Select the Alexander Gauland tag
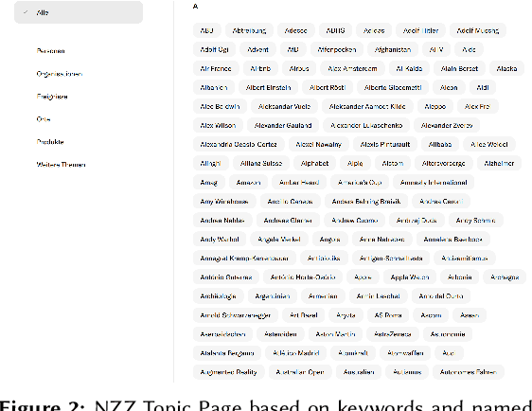532x411 pixels. pyautogui.click(x=283, y=126)
